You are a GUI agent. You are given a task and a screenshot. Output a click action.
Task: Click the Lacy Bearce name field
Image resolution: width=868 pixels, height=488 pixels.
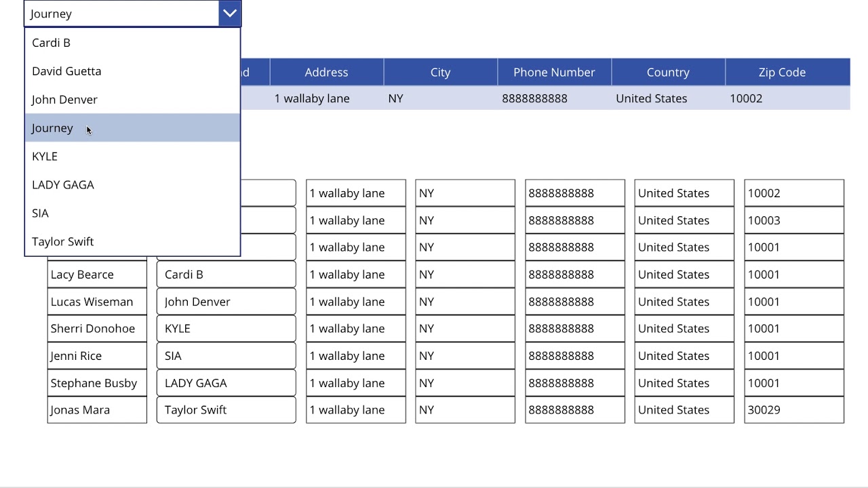tap(97, 274)
